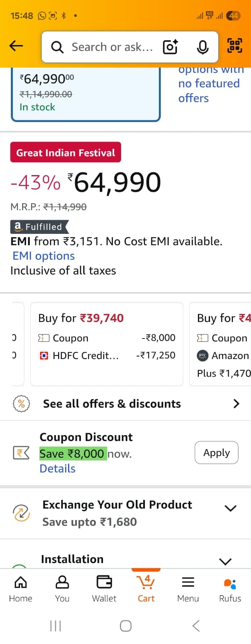Image resolution: width=251 pixels, height=644 pixels.
Task: Open the Cart icon
Action: point(146,588)
